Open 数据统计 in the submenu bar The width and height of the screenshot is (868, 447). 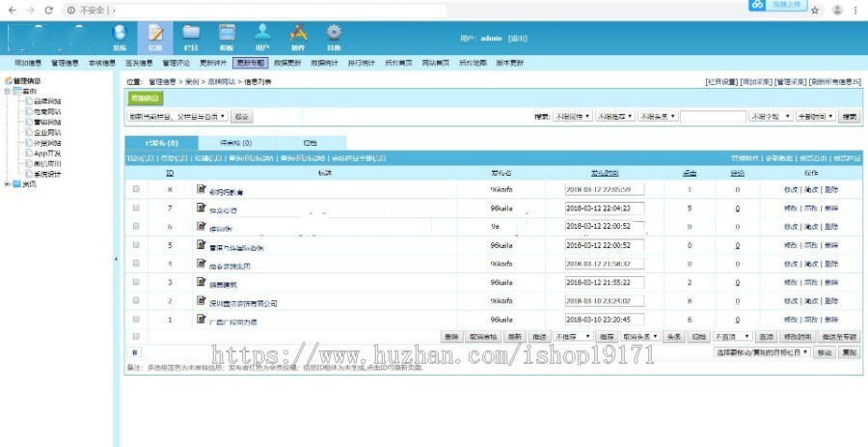[324, 63]
